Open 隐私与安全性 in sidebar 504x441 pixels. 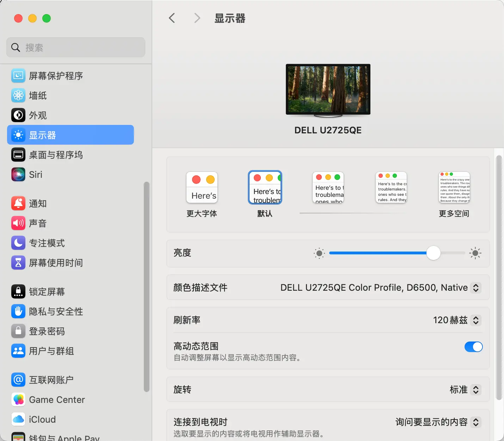point(70,311)
